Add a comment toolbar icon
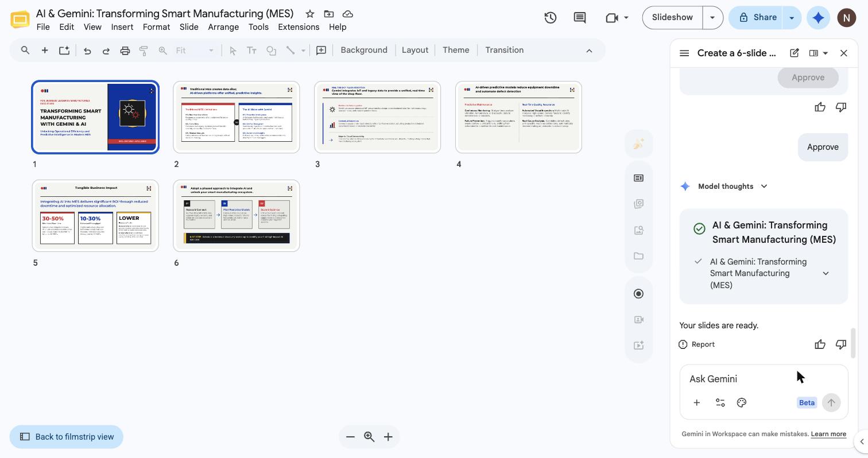 321,51
